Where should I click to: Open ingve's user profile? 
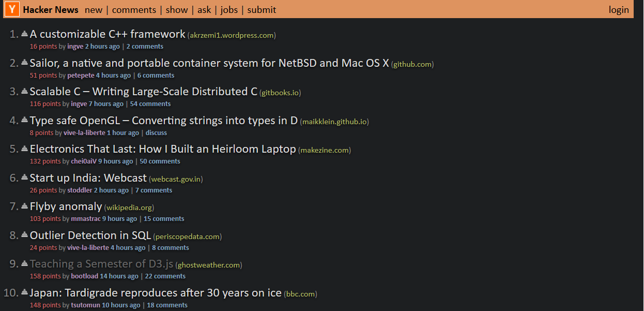pyautogui.click(x=75, y=46)
